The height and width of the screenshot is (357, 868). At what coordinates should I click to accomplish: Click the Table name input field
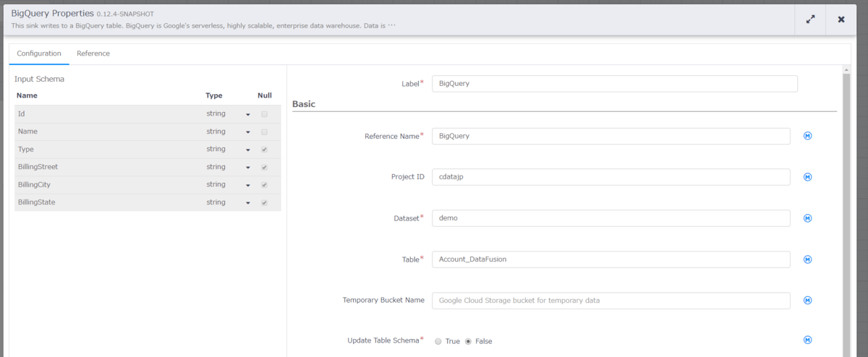point(610,259)
